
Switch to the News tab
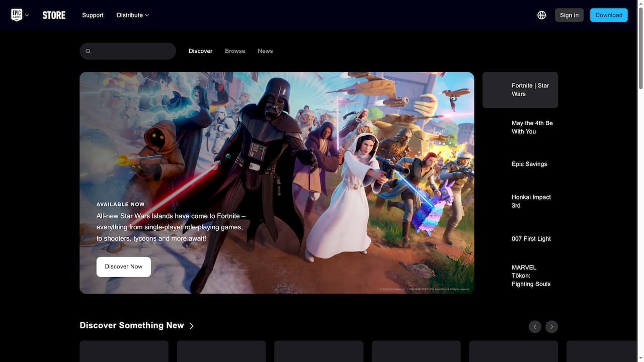pos(265,51)
